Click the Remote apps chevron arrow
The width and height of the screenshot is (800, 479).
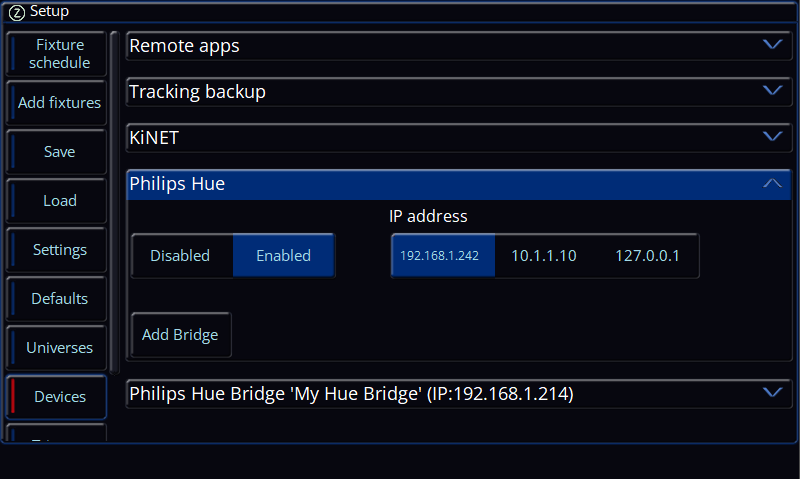pos(772,45)
